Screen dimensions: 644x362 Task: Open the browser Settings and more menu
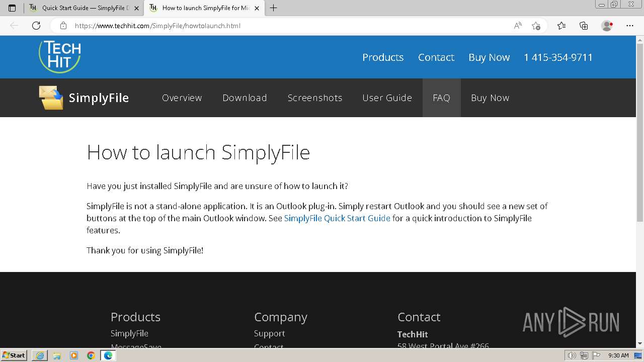(x=630, y=26)
